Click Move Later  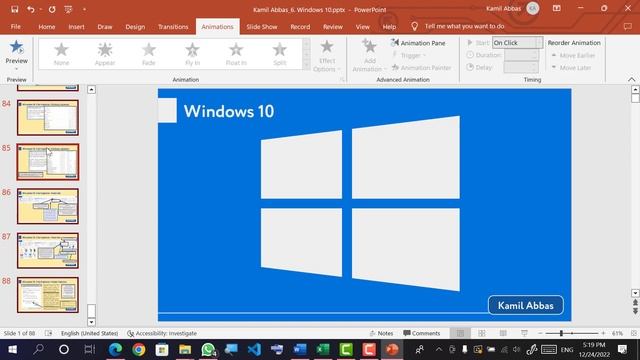571,67
